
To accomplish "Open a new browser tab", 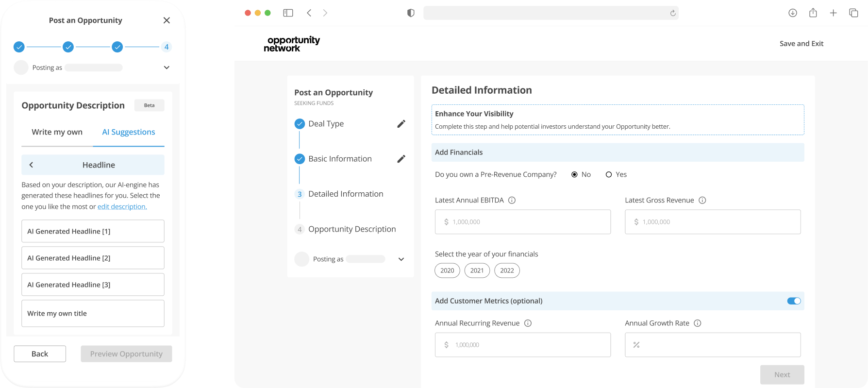I will 833,13.
